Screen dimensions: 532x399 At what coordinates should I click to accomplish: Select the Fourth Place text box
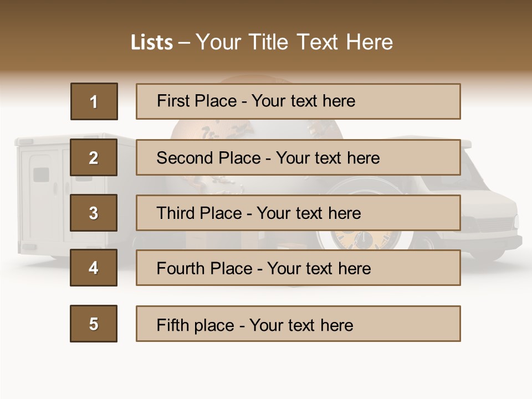pyautogui.click(x=298, y=268)
